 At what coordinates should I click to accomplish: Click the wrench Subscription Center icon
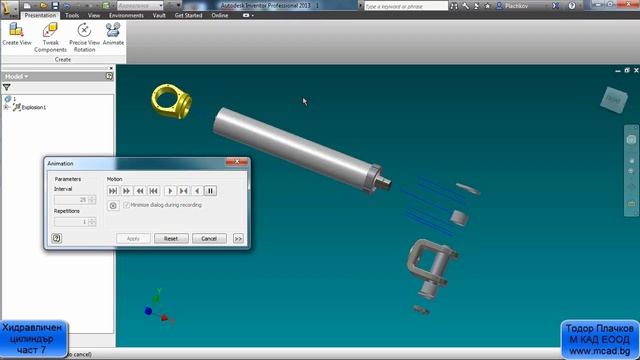465,6
